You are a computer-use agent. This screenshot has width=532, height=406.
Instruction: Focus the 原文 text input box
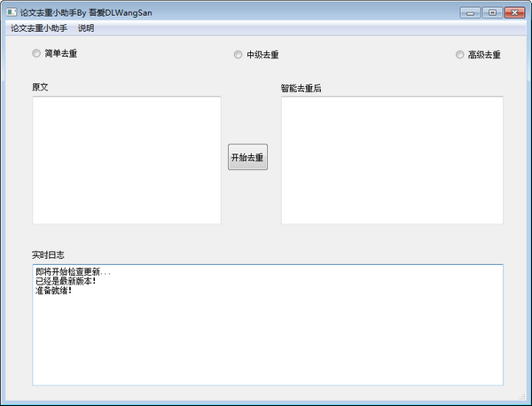(127, 160)
